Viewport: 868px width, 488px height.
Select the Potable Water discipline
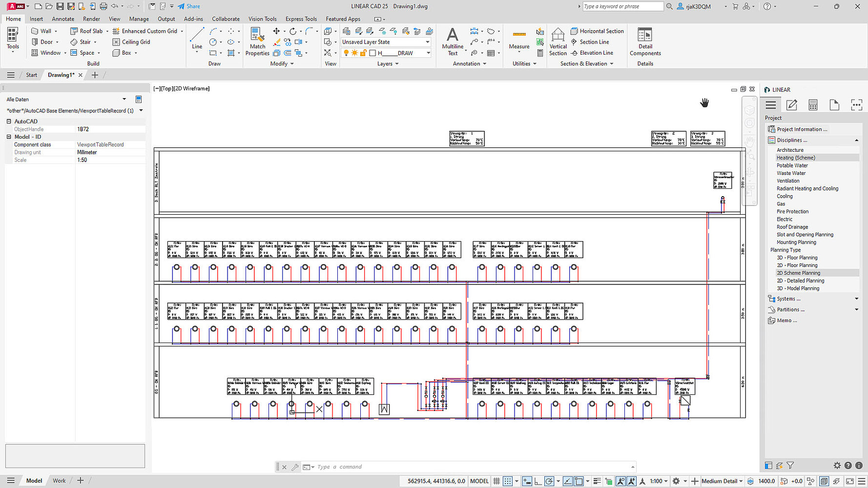[792, 165]
